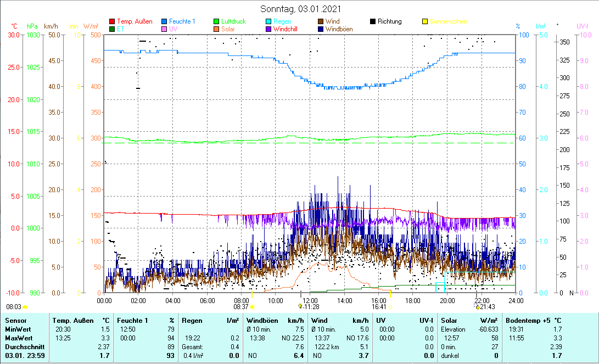Click the moon marker beside 21:43
The height and width of the screenshot is (364, 599).
[477, 307]
